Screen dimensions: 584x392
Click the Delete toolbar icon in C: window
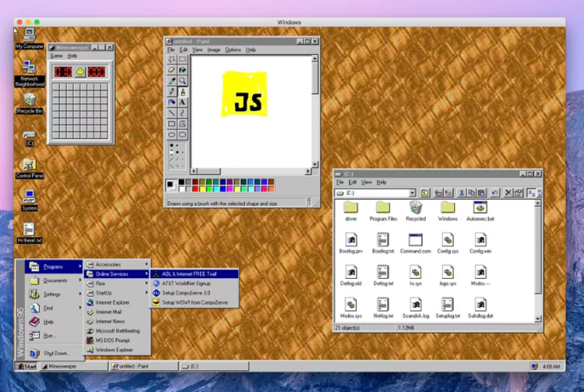[509, 193]
